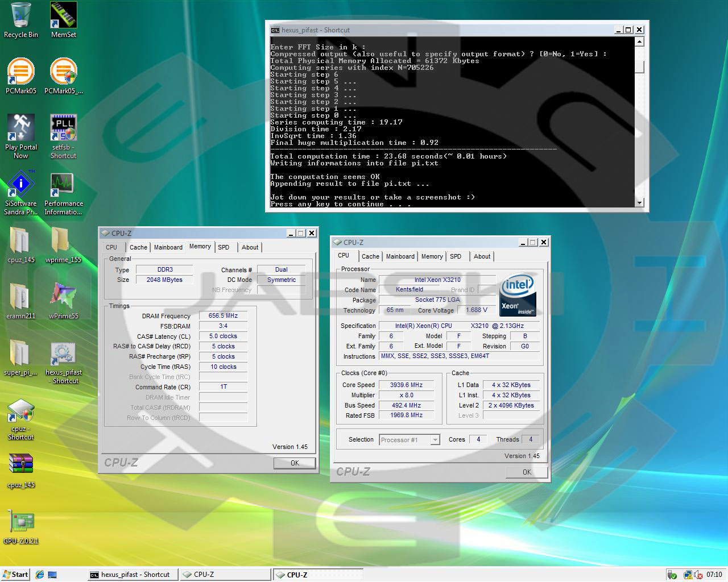Launch the setfsb Shortcut icon
Viewport: 728px width, 582px height.
63,136
